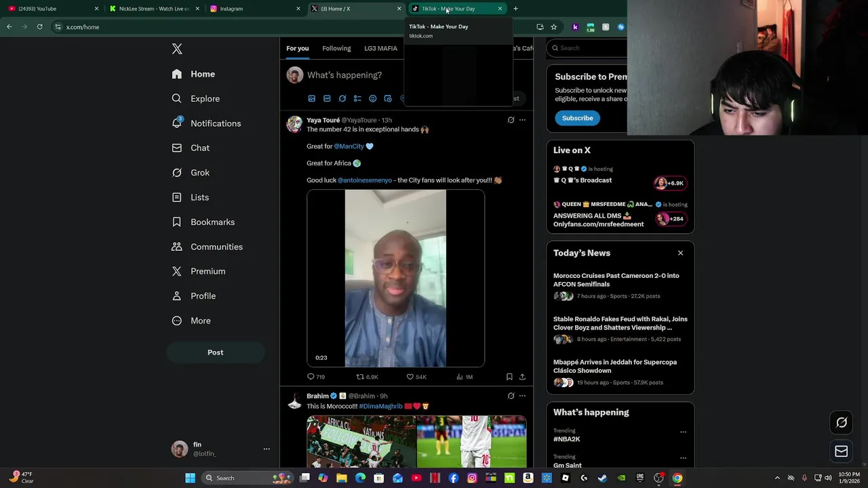Viewport: 868px width, 488px height.
Task: View analytics of Yaya Touré post (1M)
Action: tap(465, 377)
